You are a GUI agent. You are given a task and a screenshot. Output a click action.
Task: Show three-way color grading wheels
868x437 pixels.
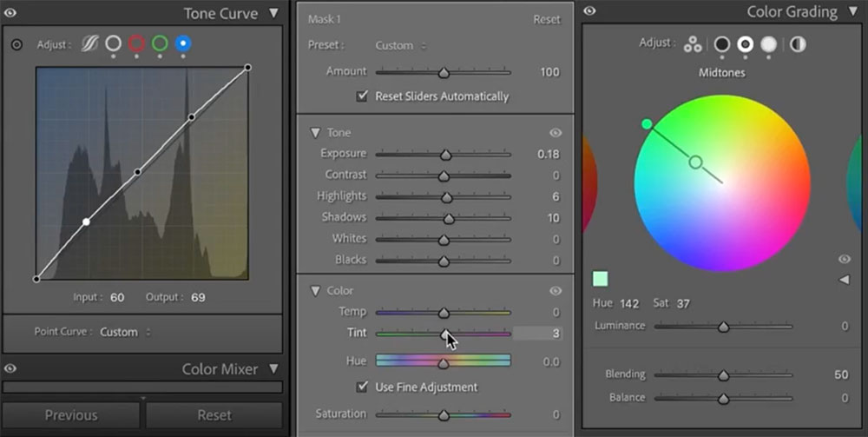(693, 43)
